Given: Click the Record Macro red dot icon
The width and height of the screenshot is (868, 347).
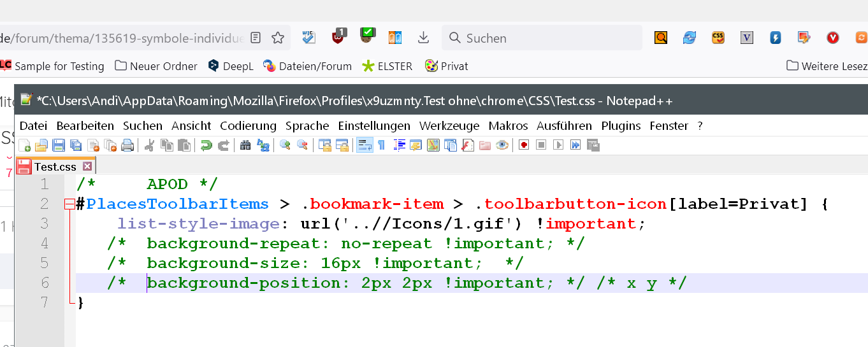Looking at the screenshot, I should click(x=524, y=146).
